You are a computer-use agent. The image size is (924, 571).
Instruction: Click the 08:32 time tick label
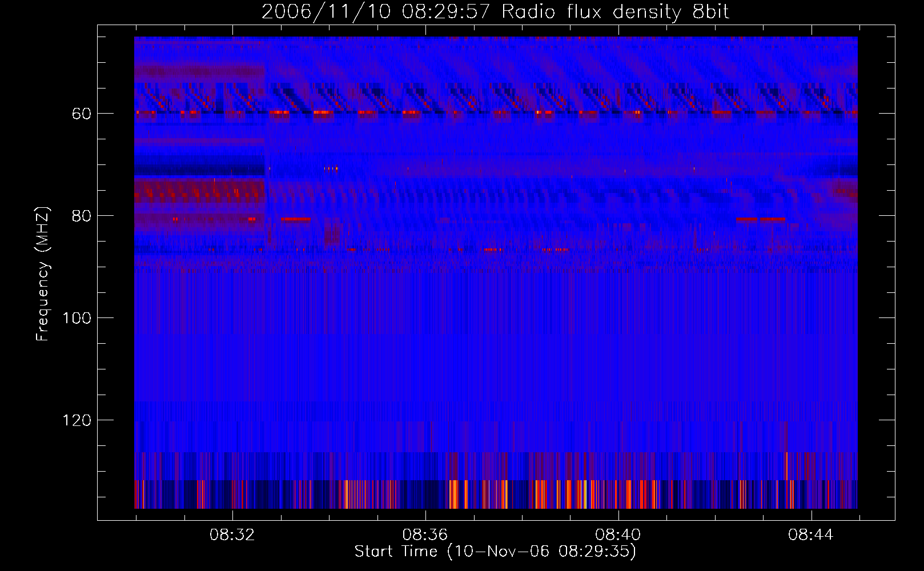232,535
